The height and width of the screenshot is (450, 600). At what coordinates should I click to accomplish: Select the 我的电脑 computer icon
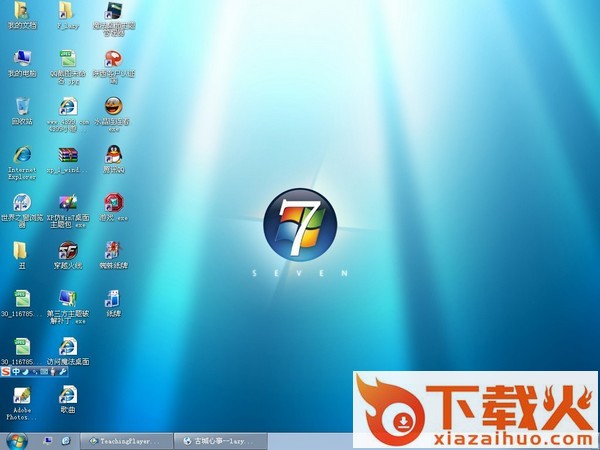22,58
